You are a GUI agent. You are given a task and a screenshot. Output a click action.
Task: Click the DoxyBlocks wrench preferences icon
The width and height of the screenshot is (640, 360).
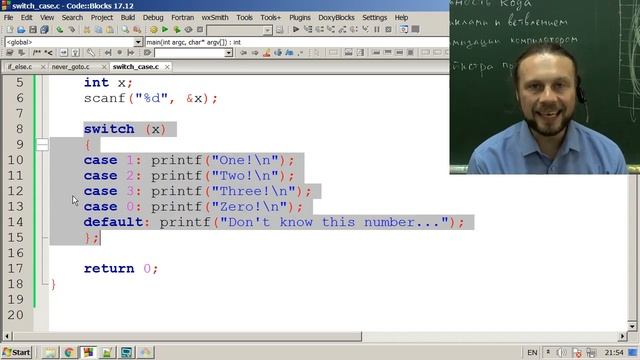click(x=91, y=53)
